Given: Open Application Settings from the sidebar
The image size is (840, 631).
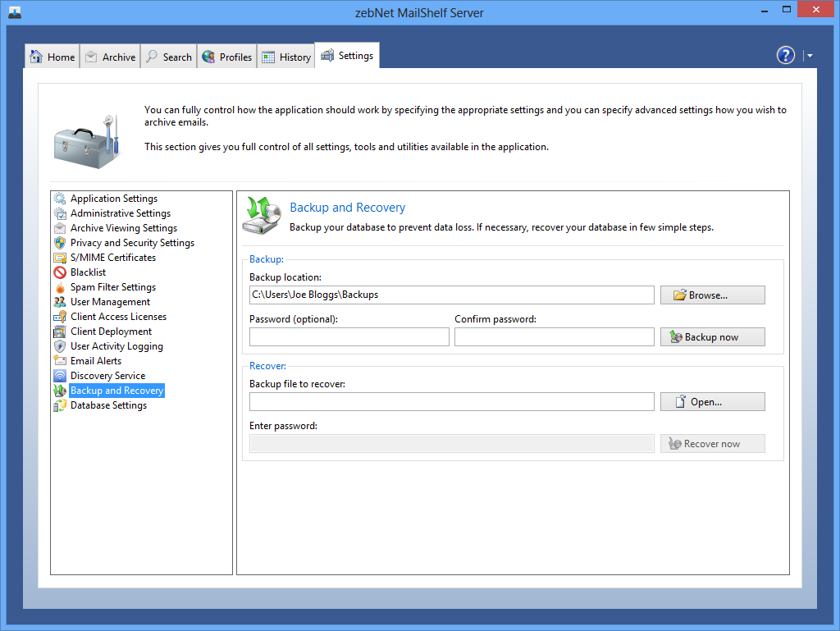Looking at the screenshot, I should 113,199.
